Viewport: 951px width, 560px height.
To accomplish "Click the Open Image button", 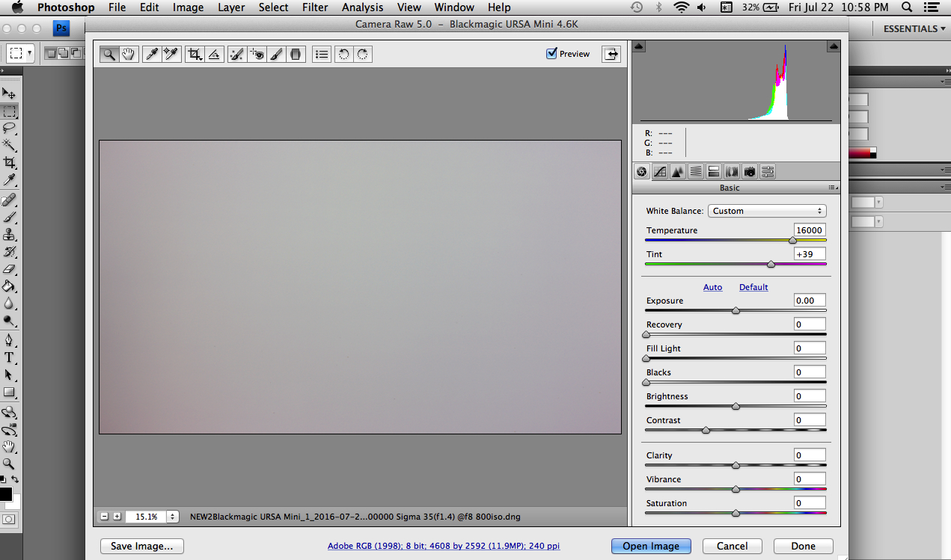I will point(651,546).
